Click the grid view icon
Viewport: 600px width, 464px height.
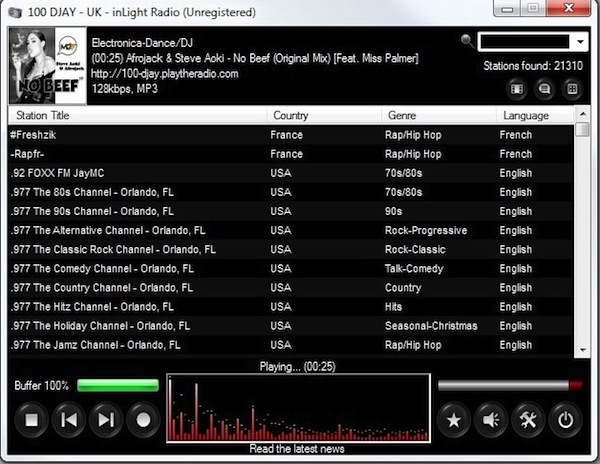click(572, 89)
